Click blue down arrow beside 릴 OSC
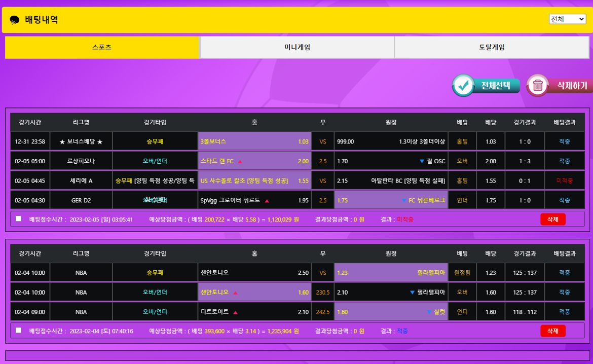 [x=422, y=162]
